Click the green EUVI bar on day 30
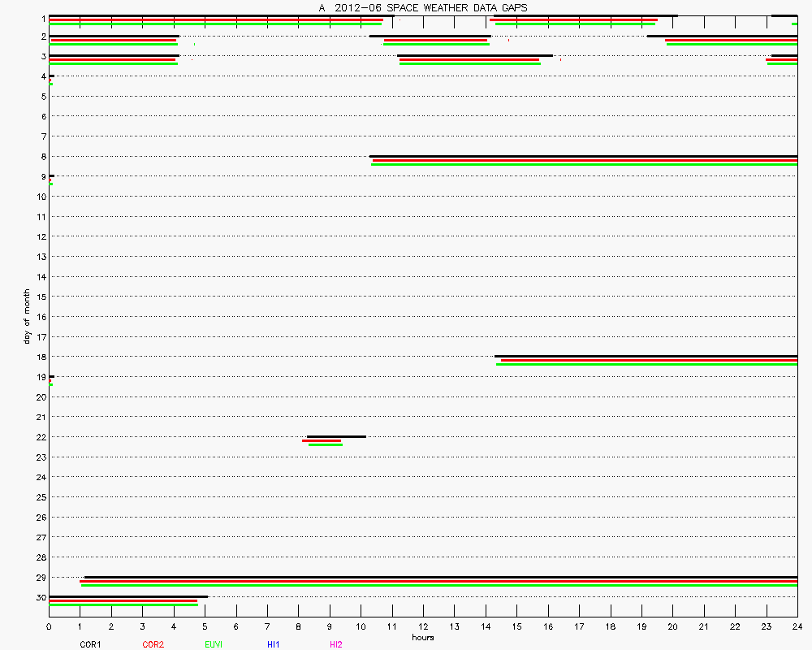Screen dimensions: 812x650 tap(123, 604)
